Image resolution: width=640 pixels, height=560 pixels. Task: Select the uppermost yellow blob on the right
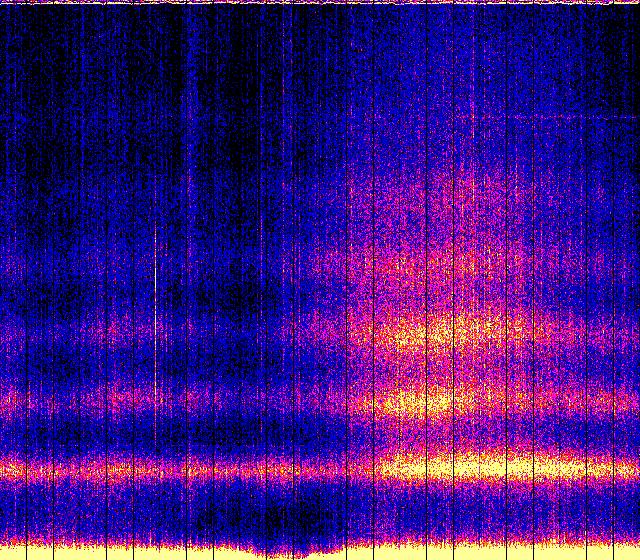tap(430, 332)
